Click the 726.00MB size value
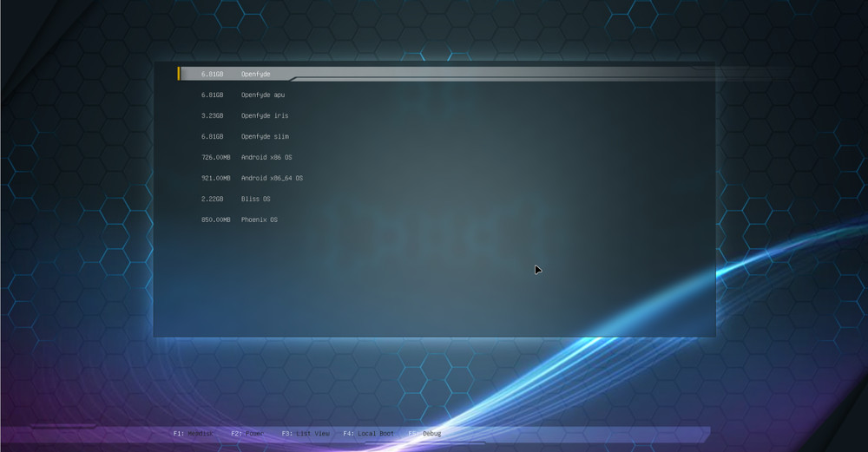The height and width of the screenshot is (452, 868). 216,157
